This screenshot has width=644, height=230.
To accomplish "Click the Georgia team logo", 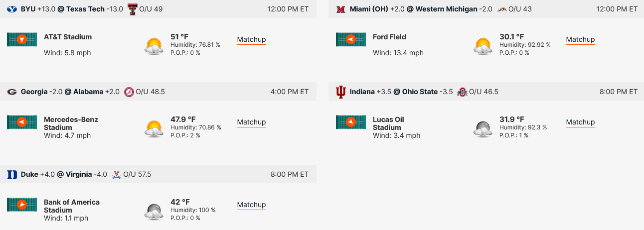I will tap(11, 92).
